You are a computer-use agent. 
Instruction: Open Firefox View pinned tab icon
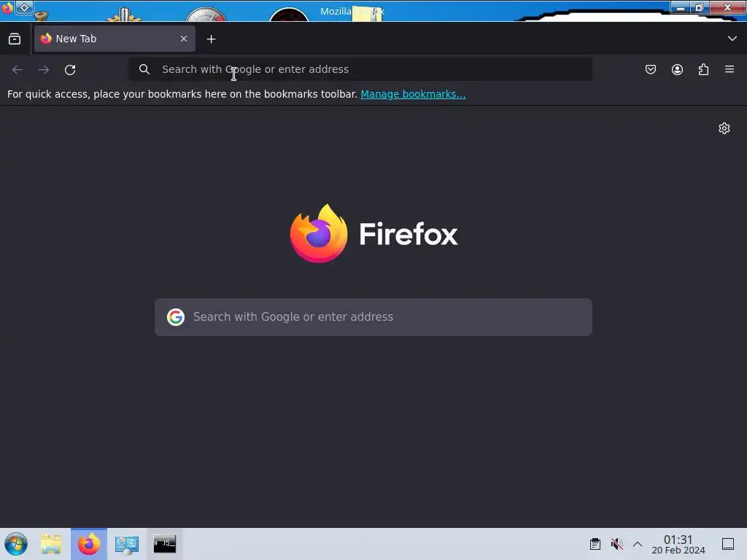(x=15, y=39)
